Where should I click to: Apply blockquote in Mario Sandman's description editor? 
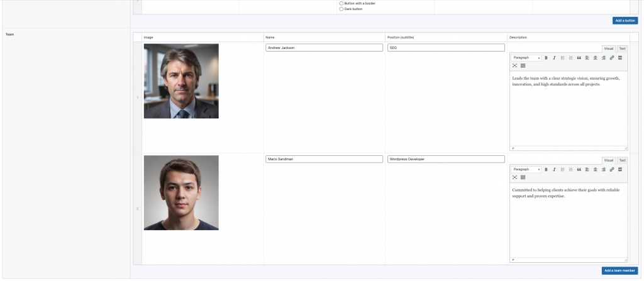tap(579, 169)
